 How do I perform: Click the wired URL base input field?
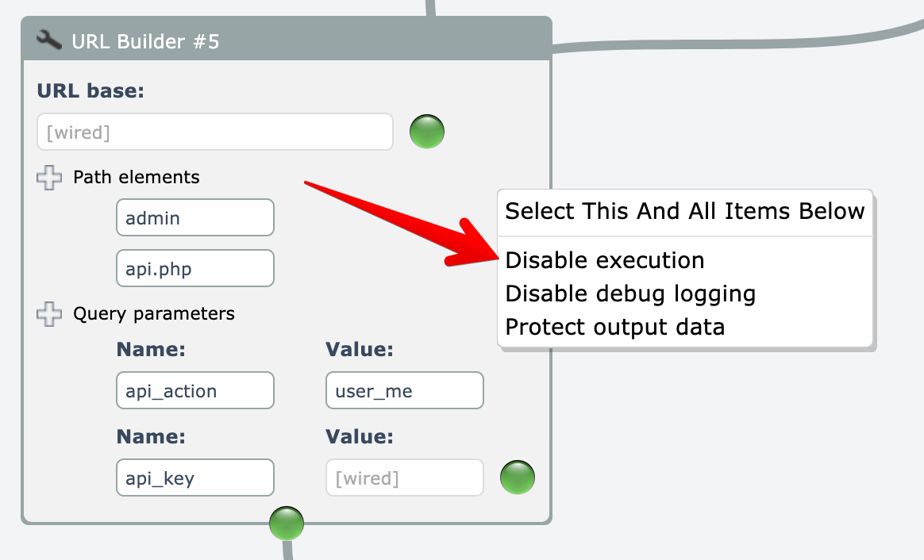pyautogui.click(x=214, y=132)
